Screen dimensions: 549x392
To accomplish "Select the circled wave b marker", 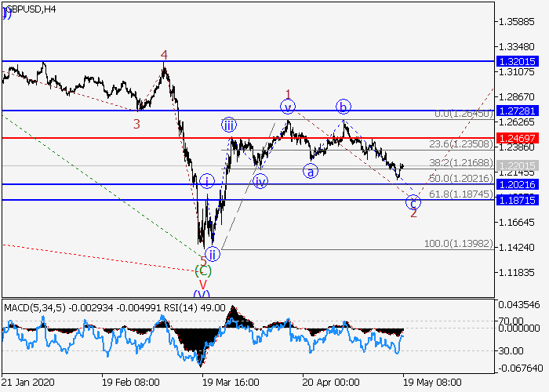I will pos(343,107).
